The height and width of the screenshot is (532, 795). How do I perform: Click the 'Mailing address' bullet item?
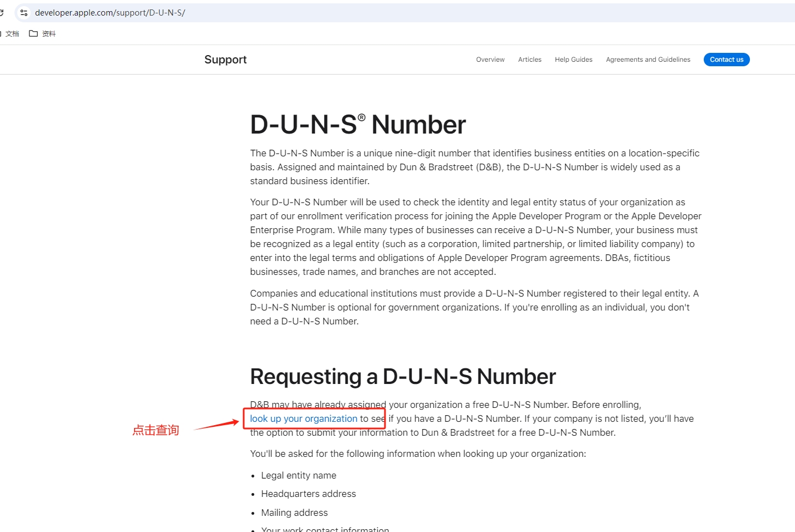click(294, 513)
